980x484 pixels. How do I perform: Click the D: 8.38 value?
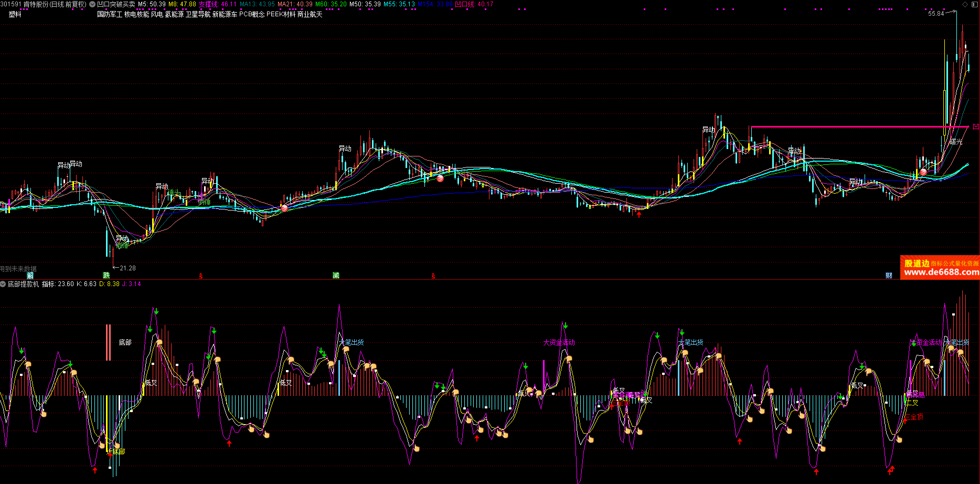(109, 284)
